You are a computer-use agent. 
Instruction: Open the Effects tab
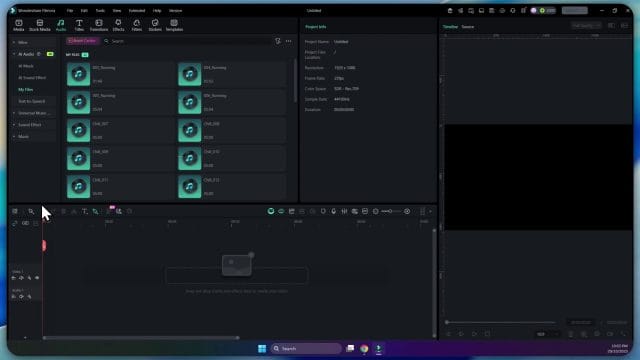coord(118,25)
